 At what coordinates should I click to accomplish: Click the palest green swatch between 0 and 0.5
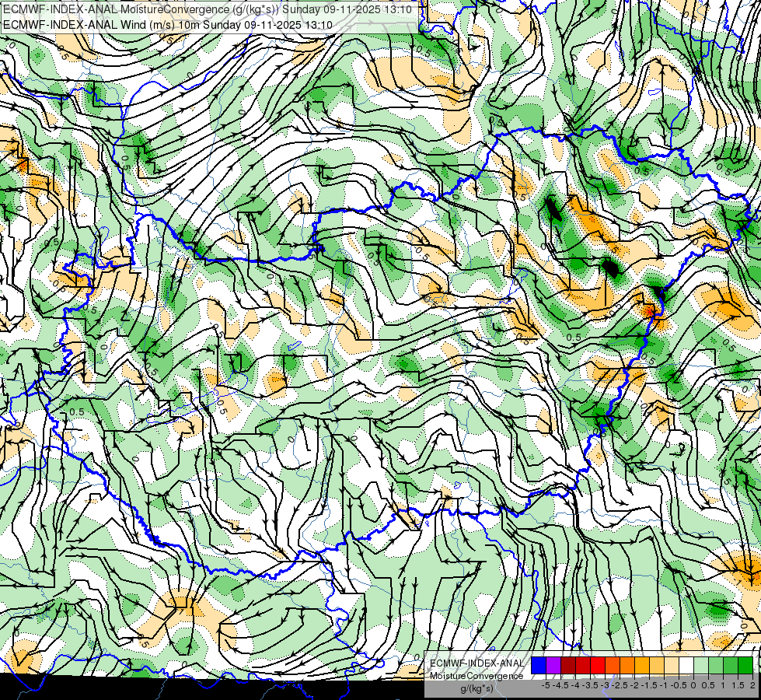(701, 666)
